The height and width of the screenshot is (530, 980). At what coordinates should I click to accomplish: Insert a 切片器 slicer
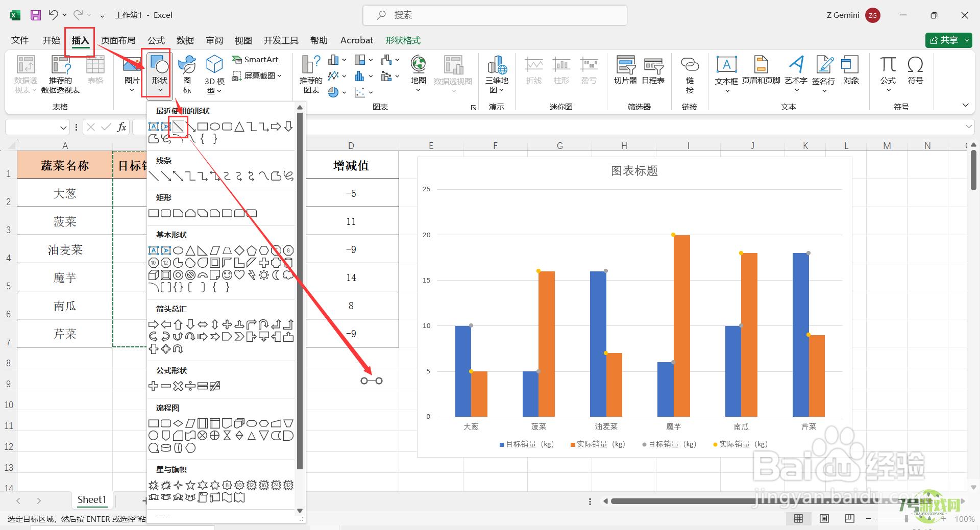(625, 70)
